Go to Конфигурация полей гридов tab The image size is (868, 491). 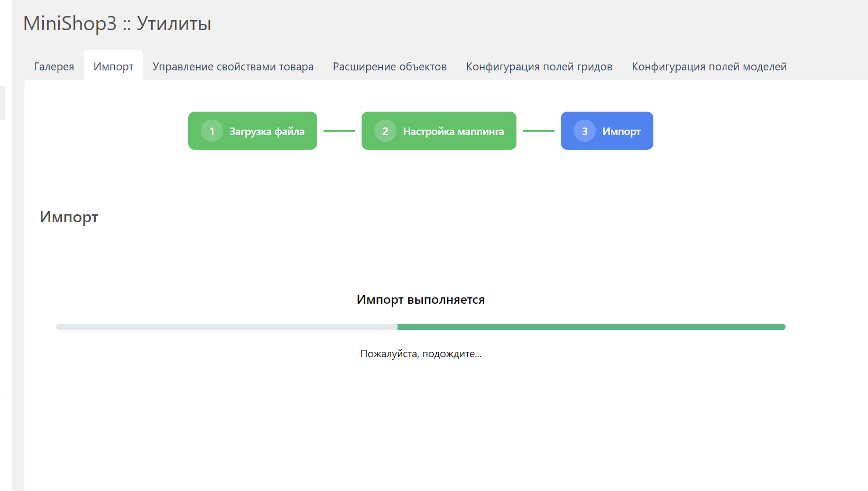[539, 67]
